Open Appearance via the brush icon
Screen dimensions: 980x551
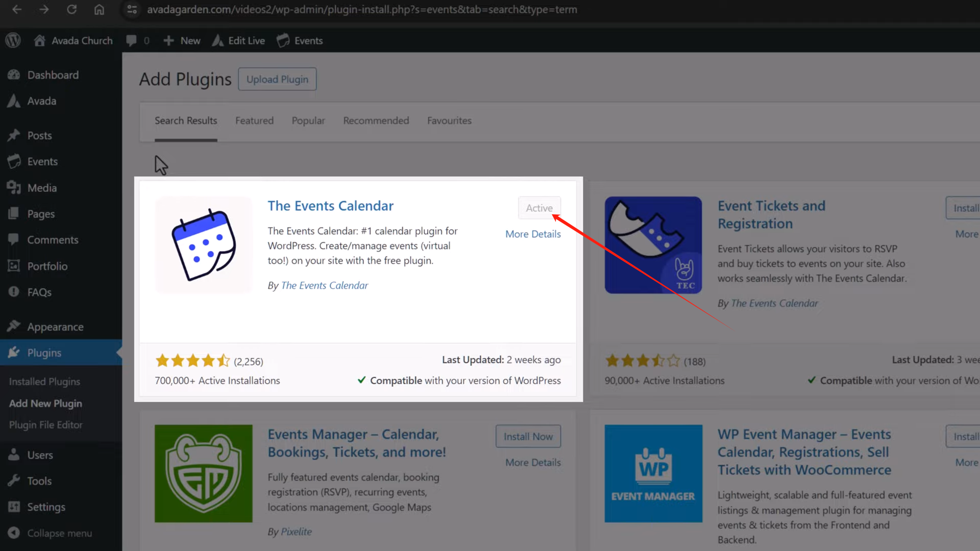coord(14,326)
